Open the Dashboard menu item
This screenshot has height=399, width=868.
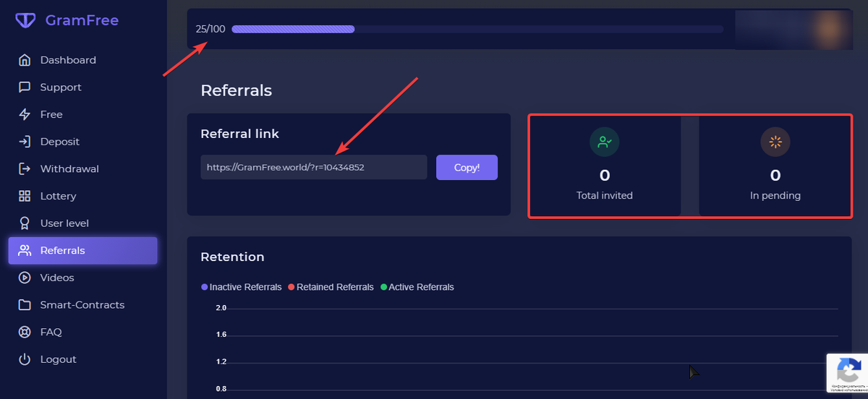pos(82,60)
